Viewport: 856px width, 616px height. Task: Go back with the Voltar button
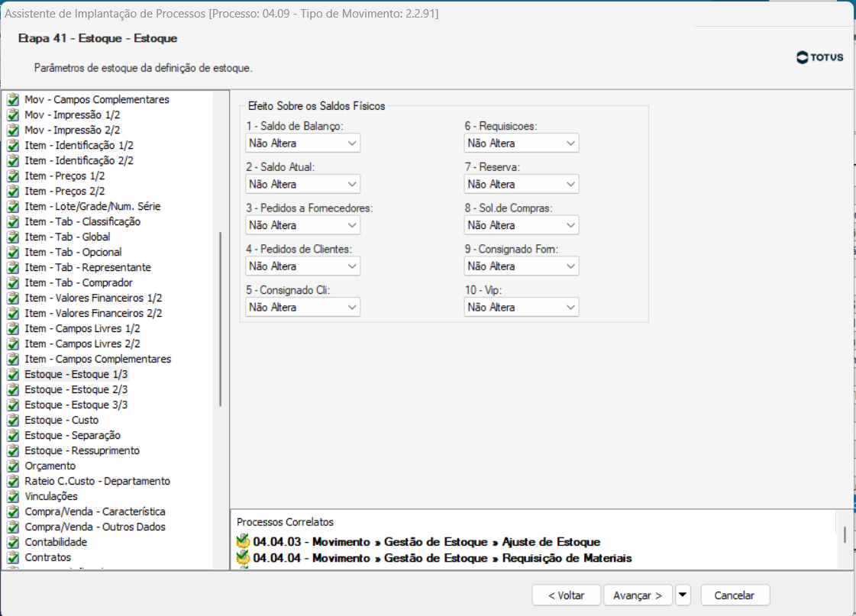566,595
